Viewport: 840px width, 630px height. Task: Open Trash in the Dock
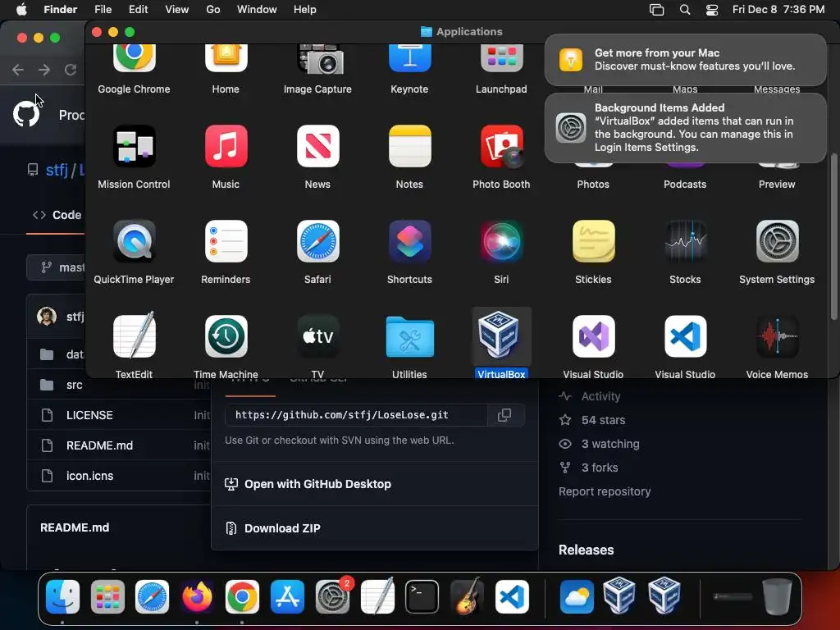777,596
